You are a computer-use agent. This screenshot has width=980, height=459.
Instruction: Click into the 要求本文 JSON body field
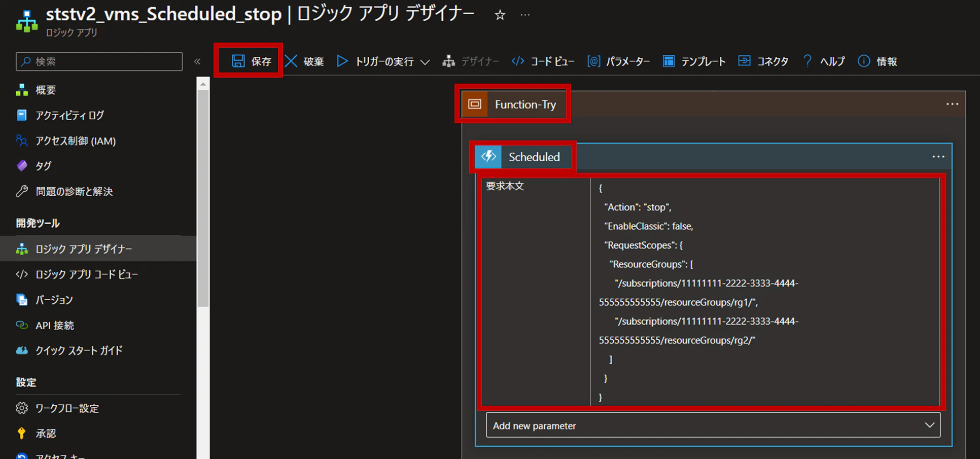click(765, 292)
